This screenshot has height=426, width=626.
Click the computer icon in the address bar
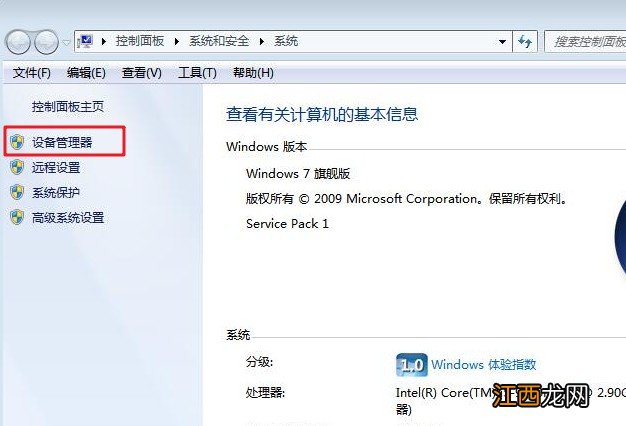click(x=85, y=41)
